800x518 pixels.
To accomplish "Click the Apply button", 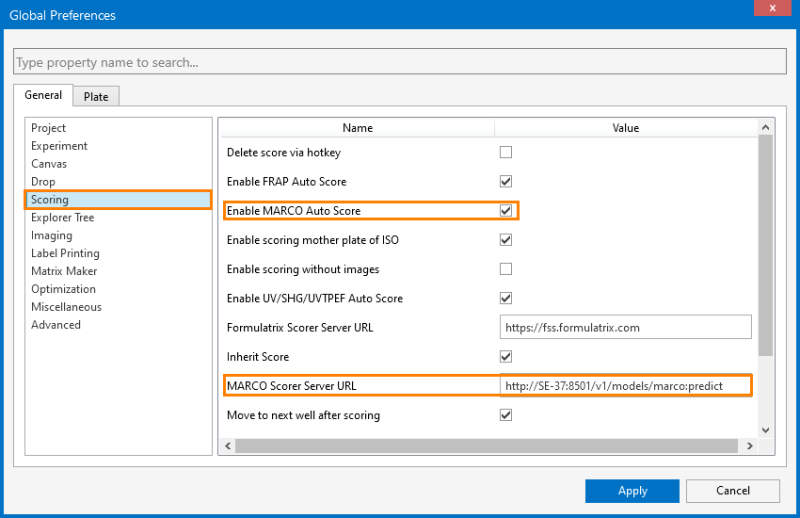I will (x=632, y=491).
